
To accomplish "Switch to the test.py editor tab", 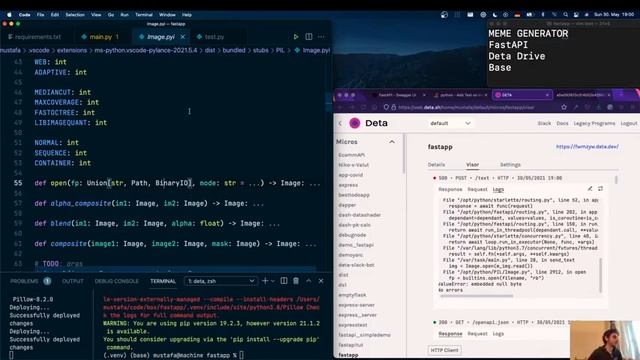I will pos(214,37).
